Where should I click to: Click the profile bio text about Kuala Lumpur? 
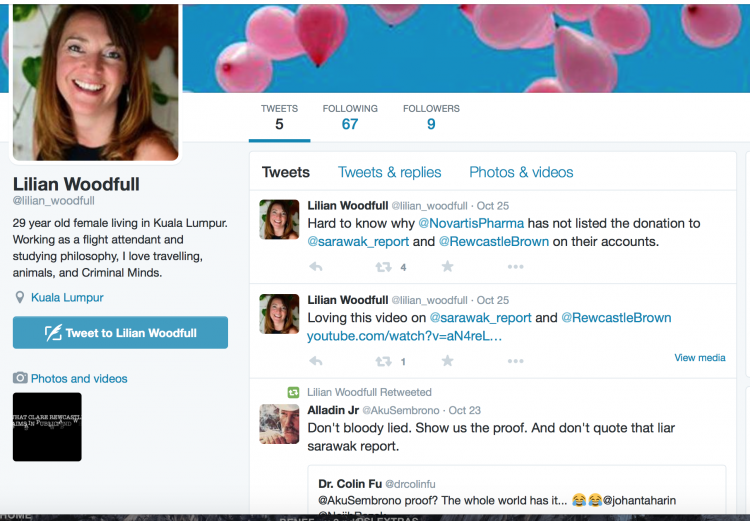tap(120, 248)
